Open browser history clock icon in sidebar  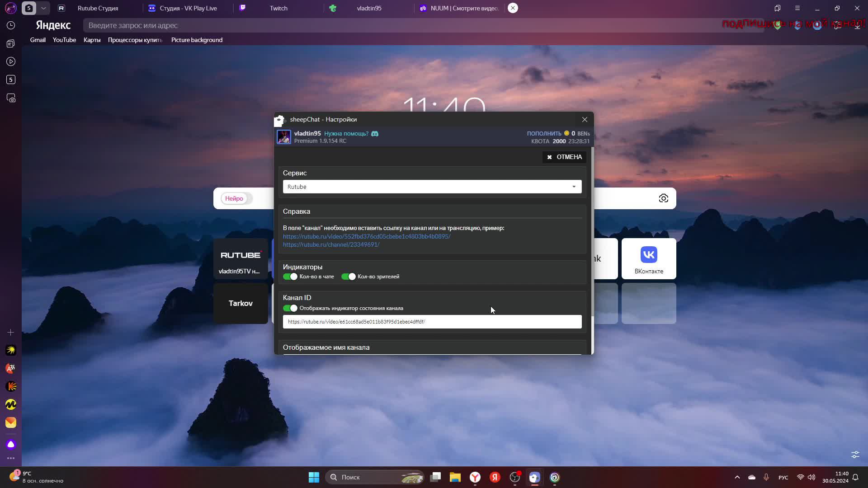(x=11, y=26)
